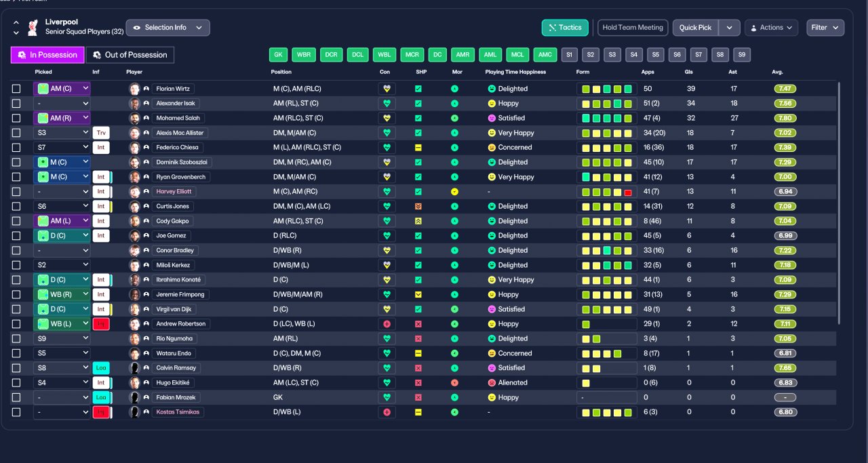868x463 pixels.
Task: Sort by the Gls column header
Action: (689, 72)
